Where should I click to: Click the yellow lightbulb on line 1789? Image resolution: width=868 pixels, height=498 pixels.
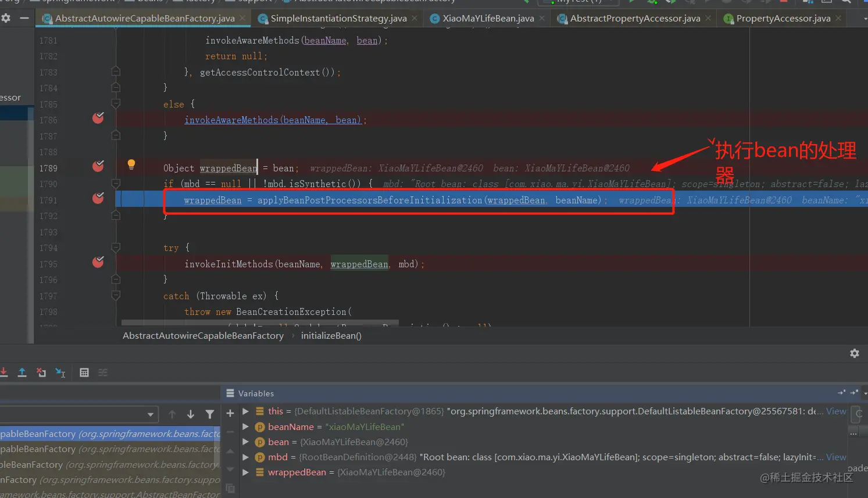(131, 164)
